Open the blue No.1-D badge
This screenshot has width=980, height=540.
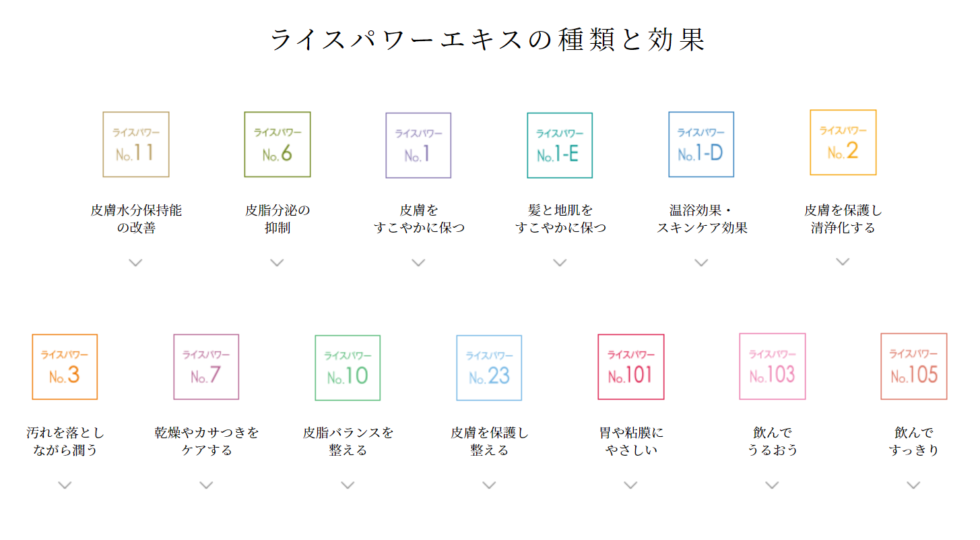point(701,144)
